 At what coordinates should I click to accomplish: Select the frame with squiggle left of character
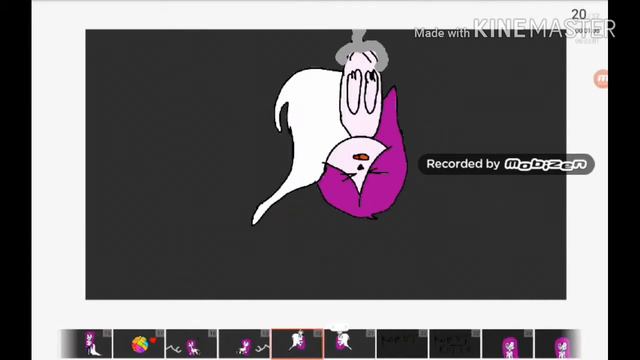point(191,344)
